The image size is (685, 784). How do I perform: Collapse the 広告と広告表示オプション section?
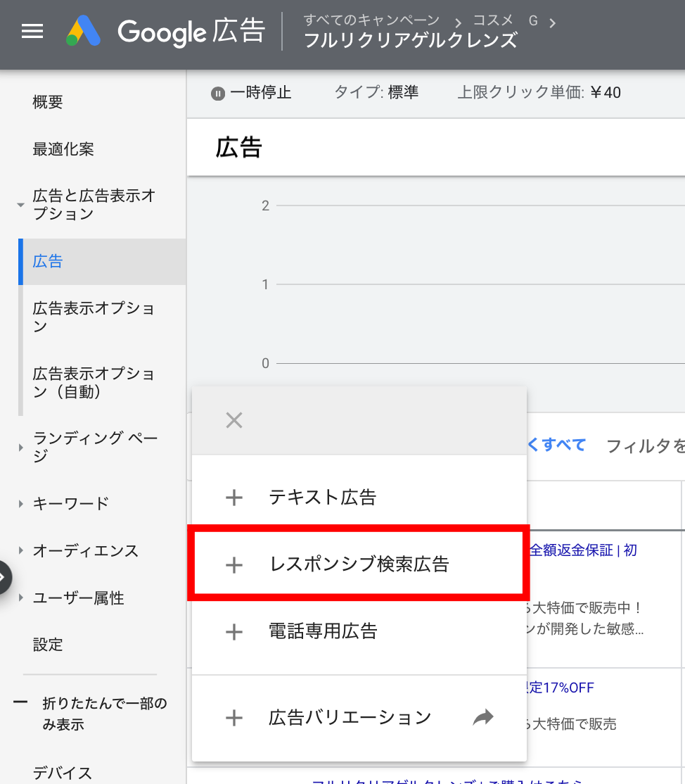pos(20,205)
